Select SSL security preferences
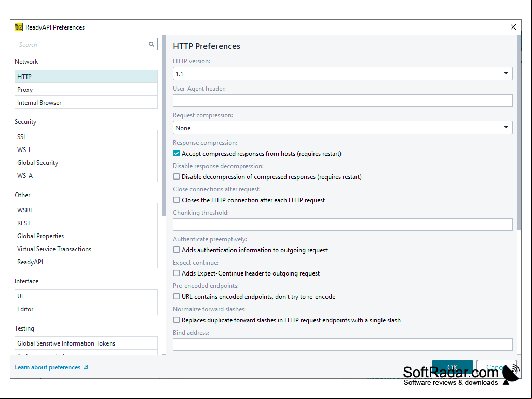 pyautogui.click(x=86, y=137)
